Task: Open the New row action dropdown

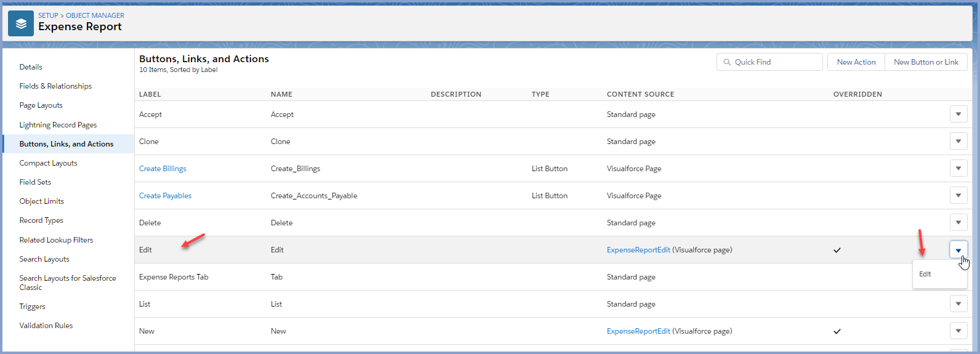Action: click(x=958, y=331)
